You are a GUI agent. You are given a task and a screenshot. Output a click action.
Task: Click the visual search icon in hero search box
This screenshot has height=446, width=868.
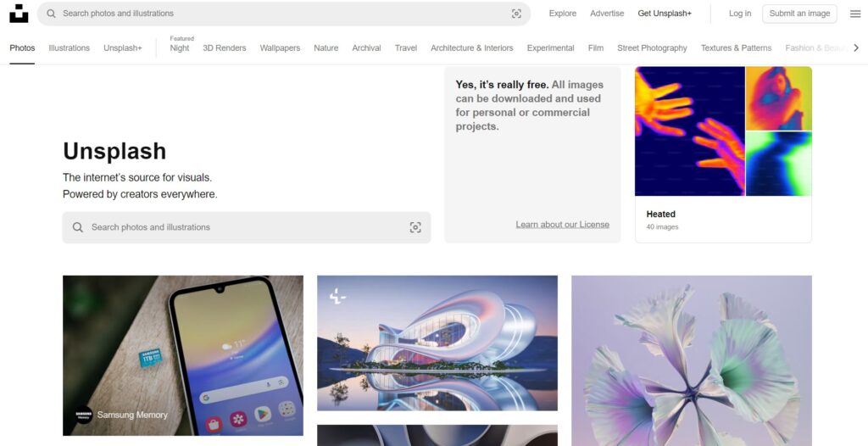click(x=415, y=227)
